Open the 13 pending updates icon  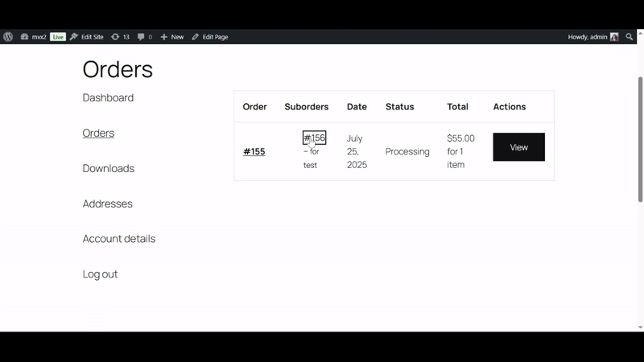click(x=120, y=37)
